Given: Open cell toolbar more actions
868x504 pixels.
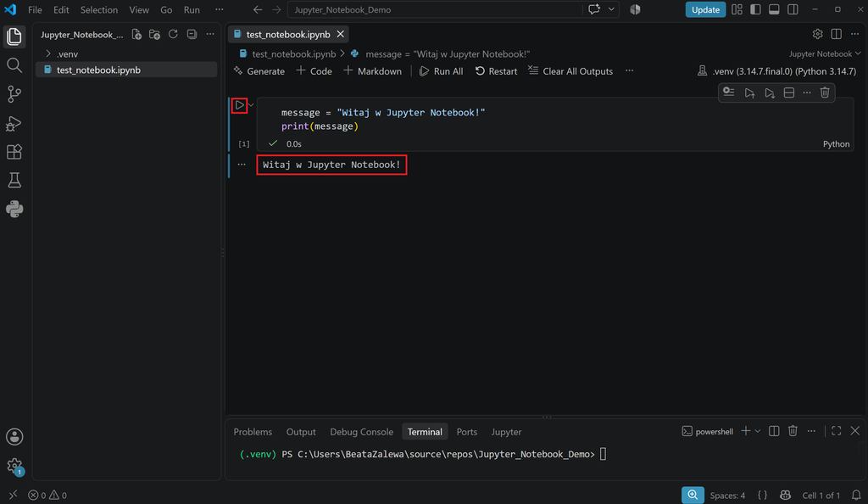Looking at the screenshot, I should 807,92.
